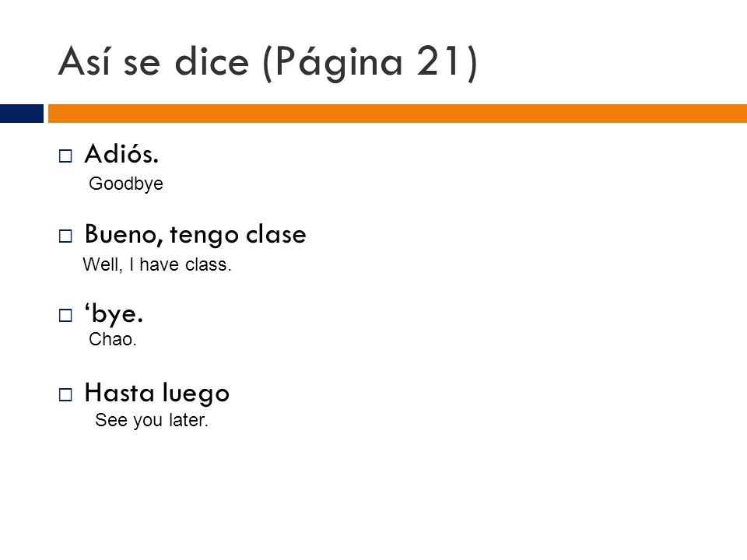Click the square bullet beside Hasta luego
This screenshot has height=560, width=747.
tap(65, 394)
